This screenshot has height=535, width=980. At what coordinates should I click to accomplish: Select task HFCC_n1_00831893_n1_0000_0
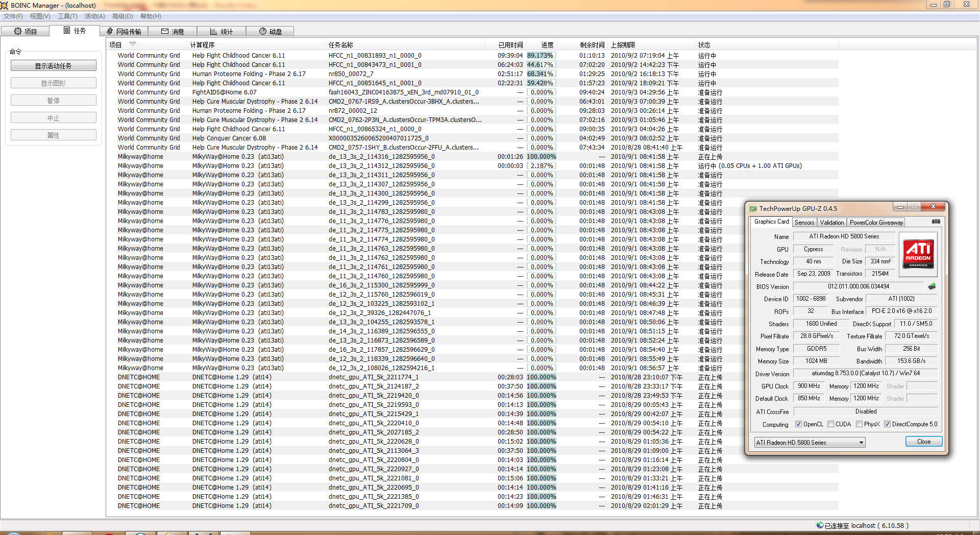375,56
